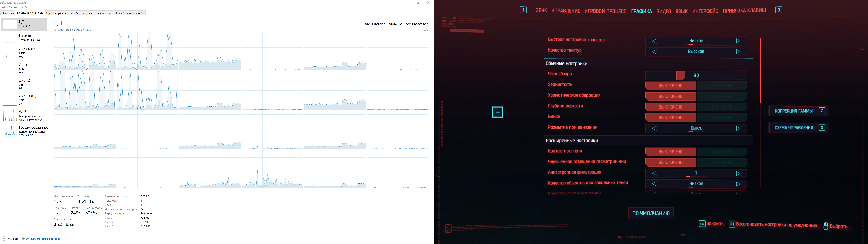Screen dimensions: 868x244
Task: Click the resource monitor icon at bottom
Action: [23, 239]
